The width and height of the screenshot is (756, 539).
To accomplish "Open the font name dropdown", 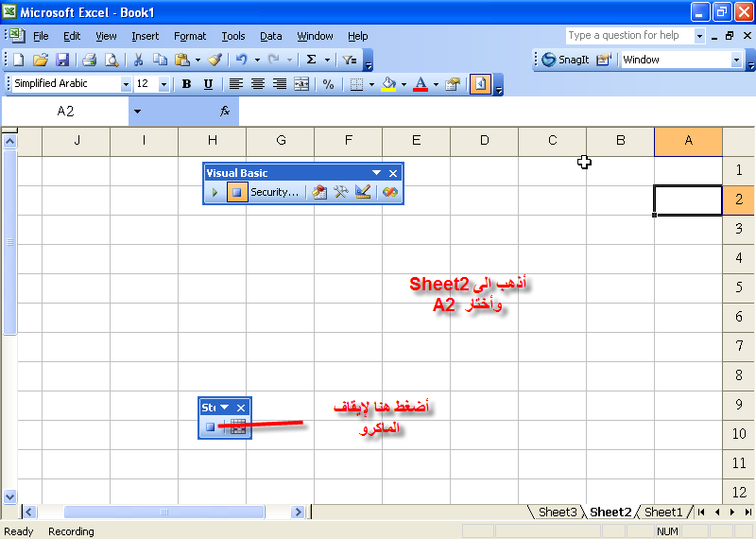I will [x=126, y=84].
